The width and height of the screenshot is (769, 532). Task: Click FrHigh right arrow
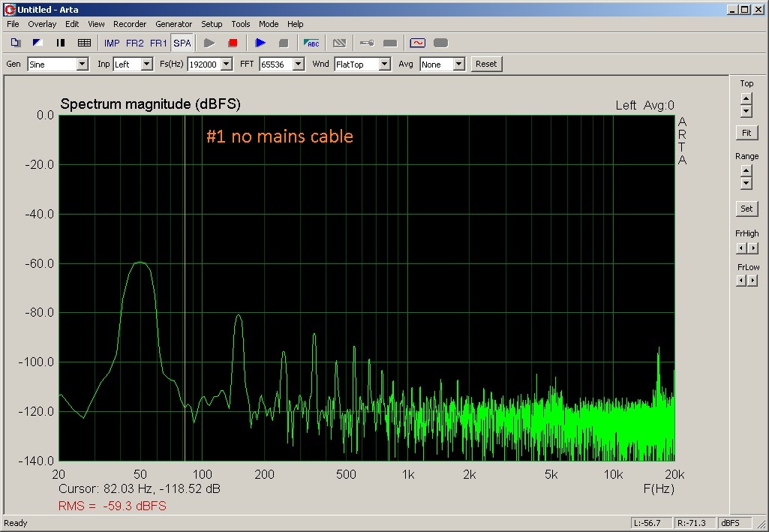(752, 248)
